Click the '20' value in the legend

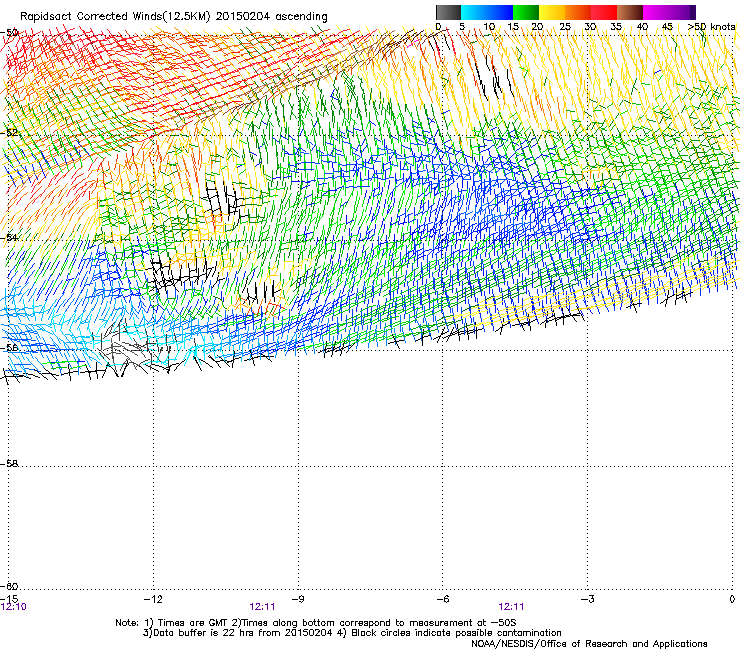(537, 26)
